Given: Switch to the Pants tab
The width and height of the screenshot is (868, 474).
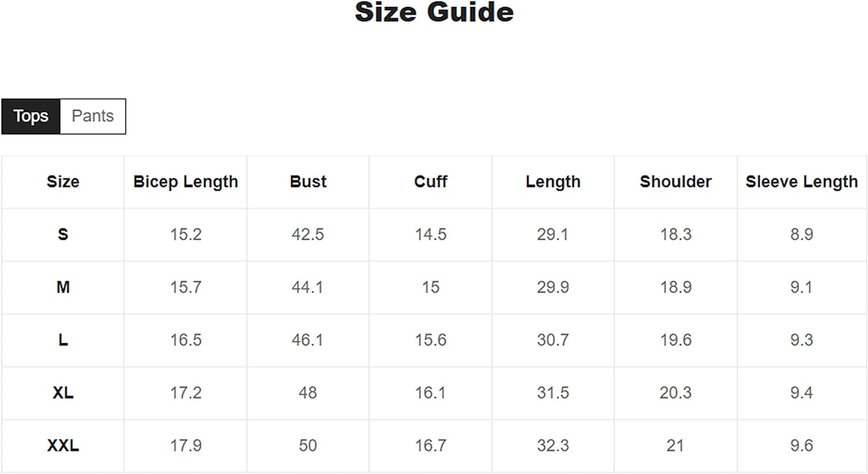Looking at the screenshot, I should pyautogui.click(x=93, y=116).
